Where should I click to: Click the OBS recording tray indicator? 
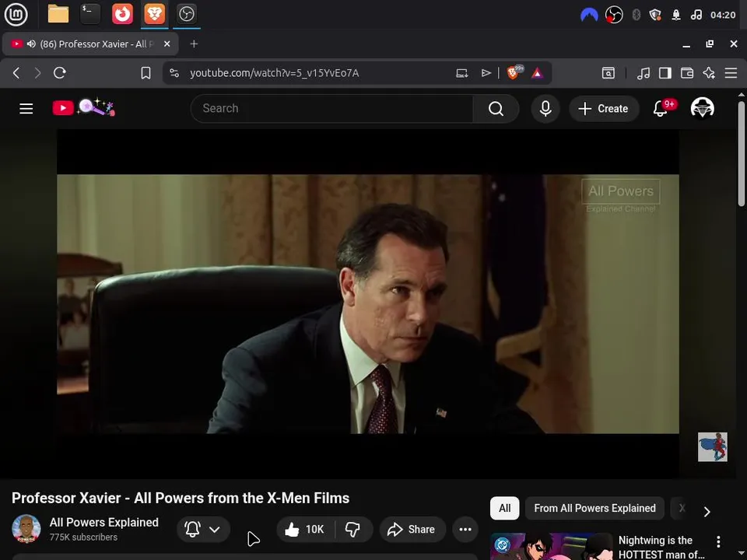[x=614, y=16]
